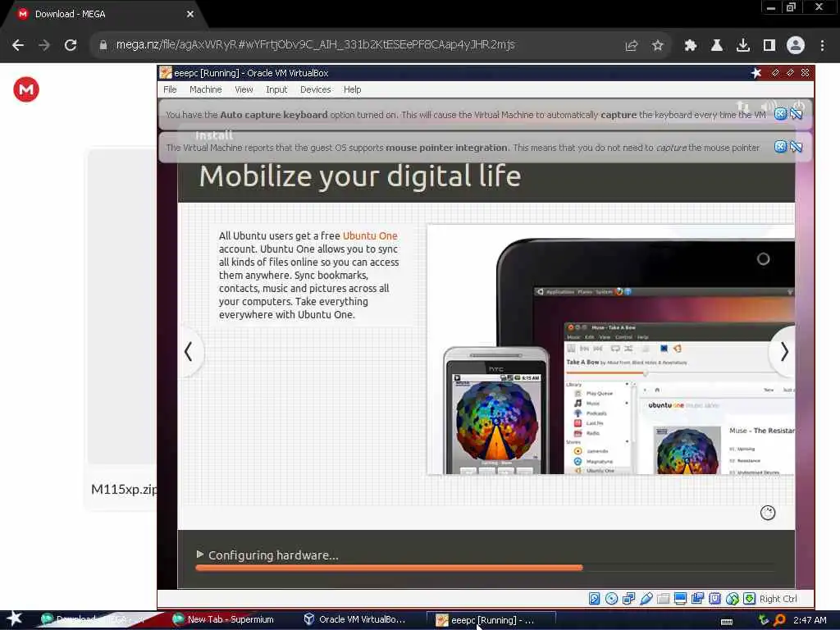The image size is (840, 630).
Task: Click the green tray icon beside the magnifier
Action: pos(764,620)
